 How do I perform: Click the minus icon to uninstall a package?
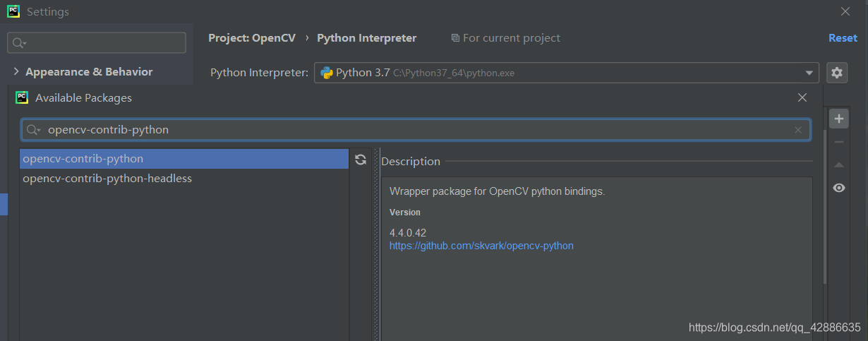pyautogui.click(x=838, y=142)
